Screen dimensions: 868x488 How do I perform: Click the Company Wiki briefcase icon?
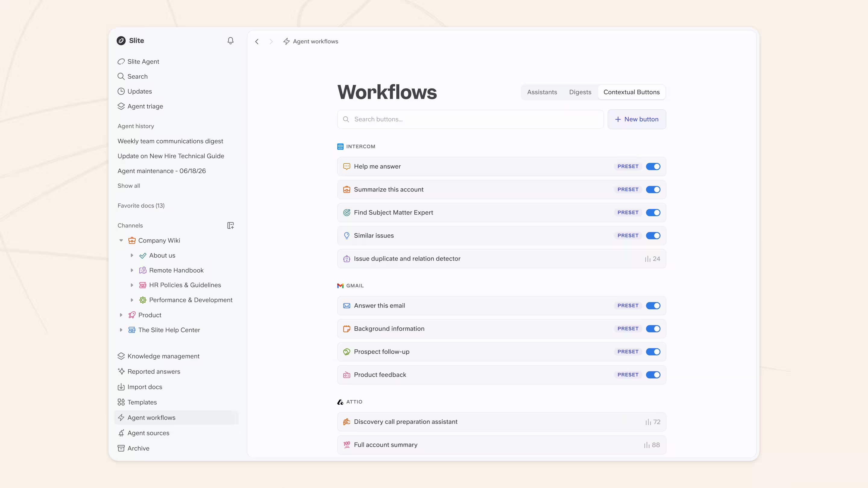[132, 240]
